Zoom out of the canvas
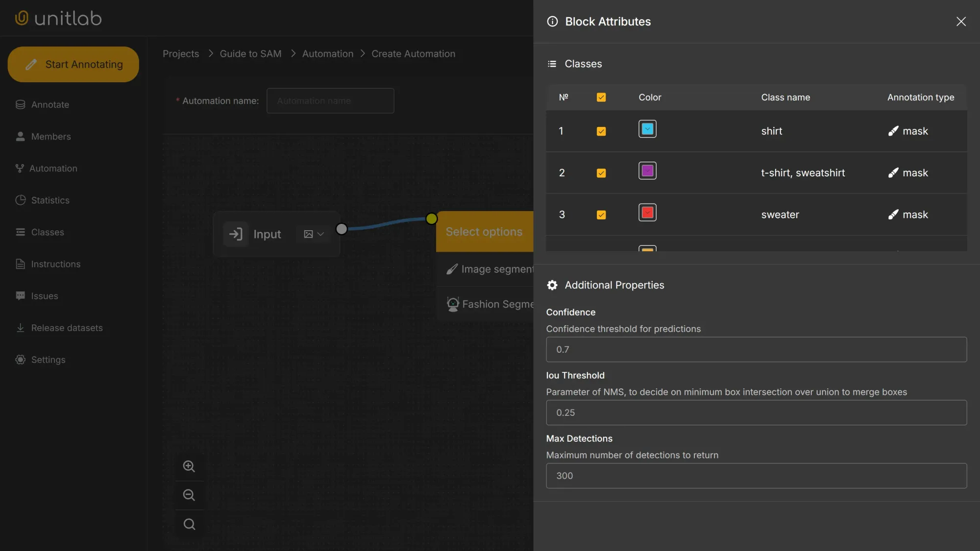 click(x=189, y=495)
